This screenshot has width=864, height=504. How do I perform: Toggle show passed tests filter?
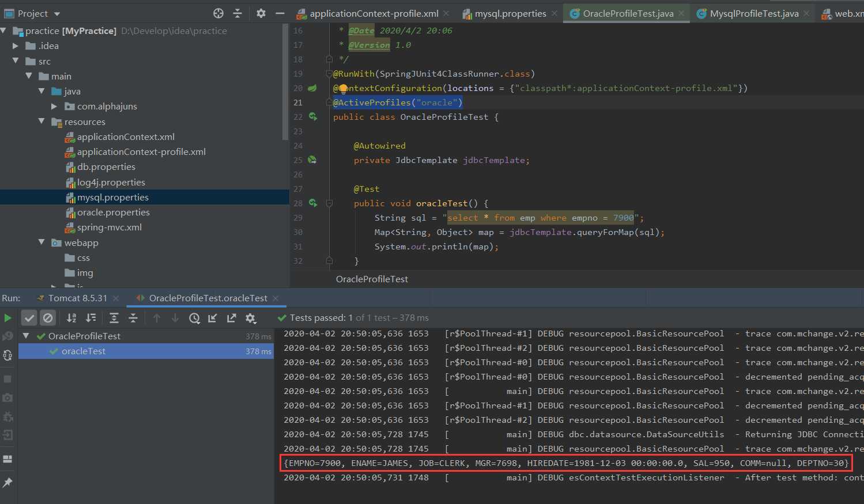pos(29,318)
